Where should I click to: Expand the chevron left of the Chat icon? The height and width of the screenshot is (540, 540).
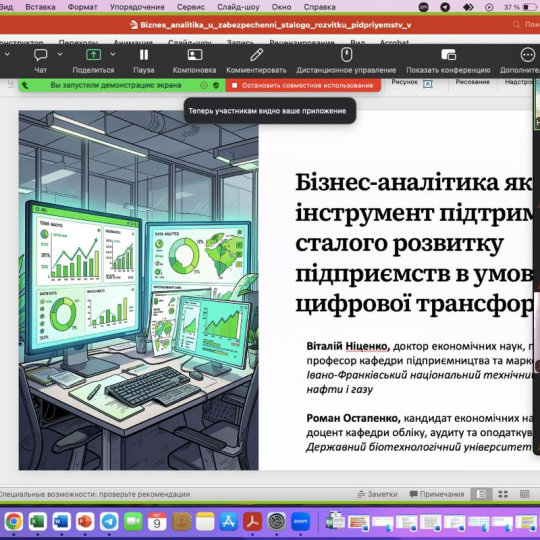point(7,54)
